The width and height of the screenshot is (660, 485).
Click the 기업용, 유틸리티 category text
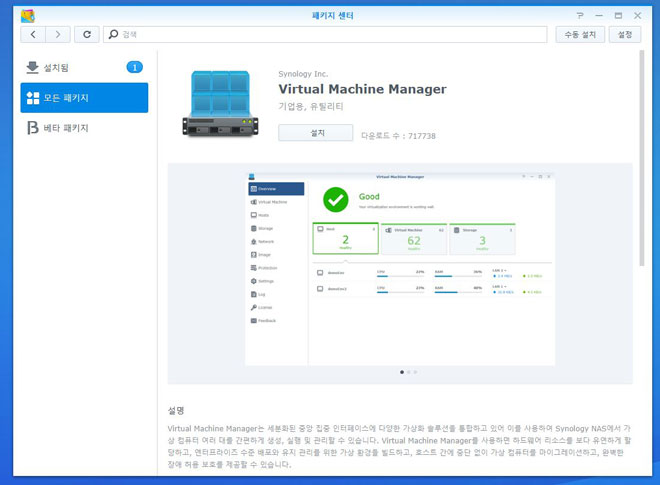(311, 106)
